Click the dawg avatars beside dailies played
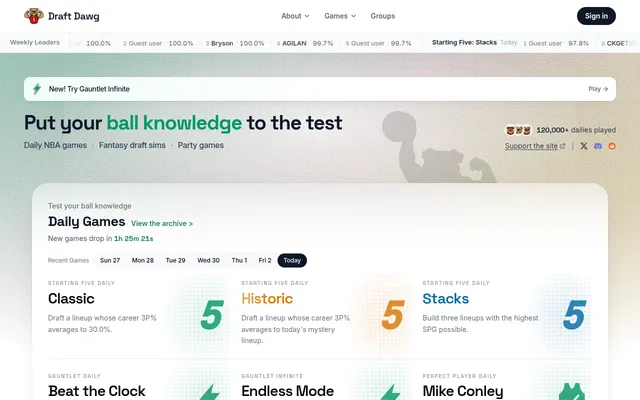 518,130
